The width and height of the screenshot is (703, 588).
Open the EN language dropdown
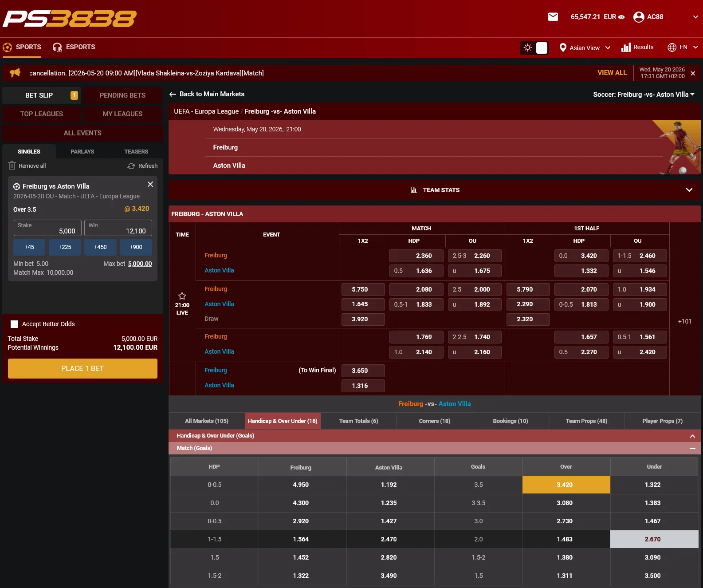point(683,47)
